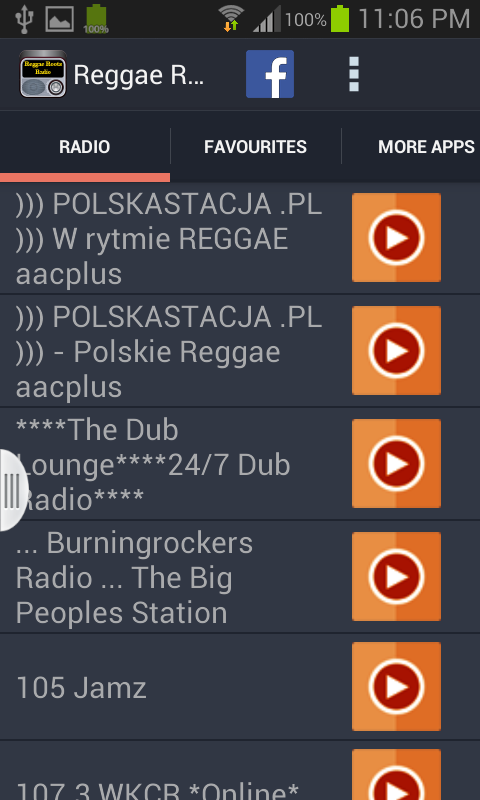Play POLSKASTACJA Polskie Reggae station

pyautogui.click(x=396, y=351)
